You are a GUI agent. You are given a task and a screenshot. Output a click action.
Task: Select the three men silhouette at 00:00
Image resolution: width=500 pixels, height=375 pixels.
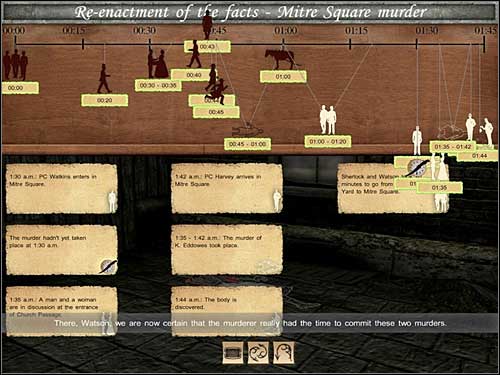[15, 65]
